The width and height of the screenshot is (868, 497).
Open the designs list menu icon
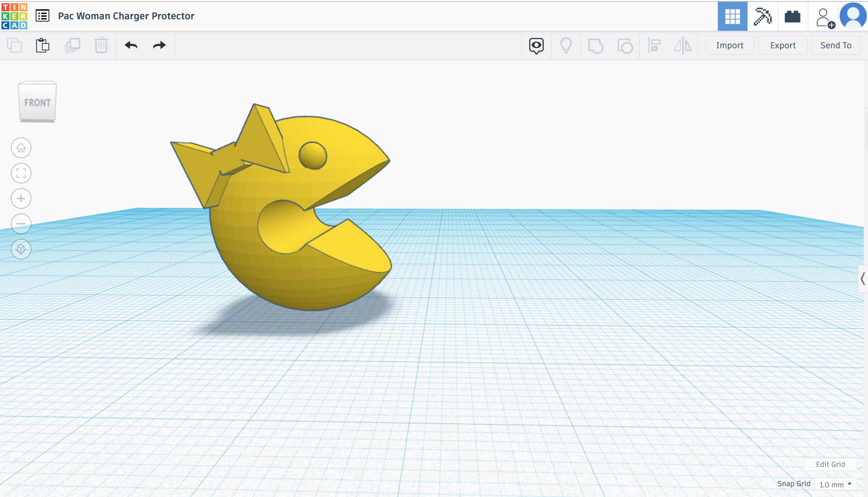coord(42,16)
